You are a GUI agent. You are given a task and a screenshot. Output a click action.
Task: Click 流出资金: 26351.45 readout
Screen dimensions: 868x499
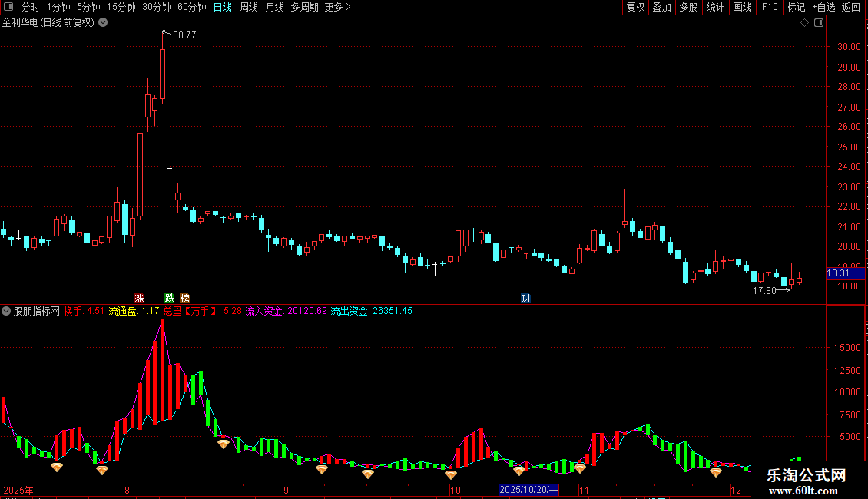[x=372, y=311]
